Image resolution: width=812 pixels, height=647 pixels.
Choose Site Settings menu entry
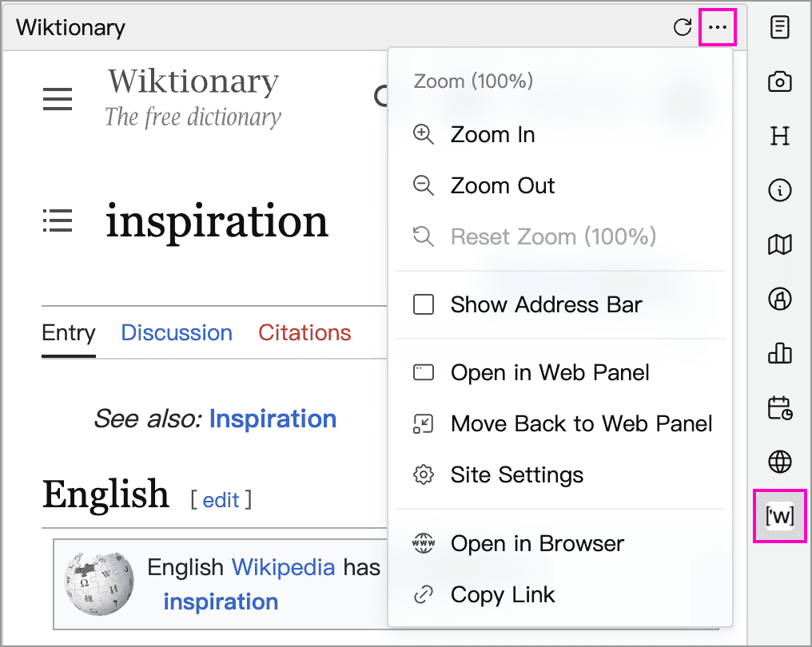coord(559,474)
